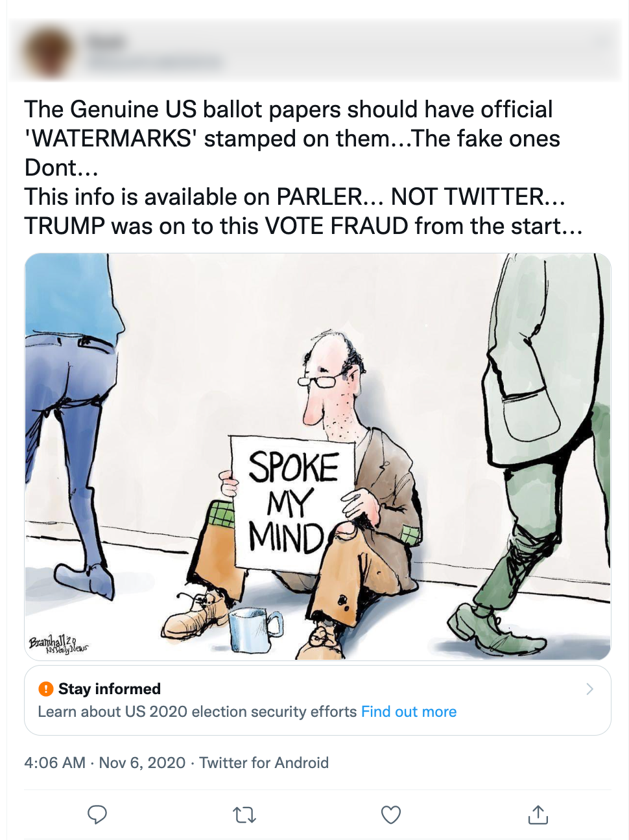
Task: Expand the Stay informed notice chevron
Action: tap(589, 689)
